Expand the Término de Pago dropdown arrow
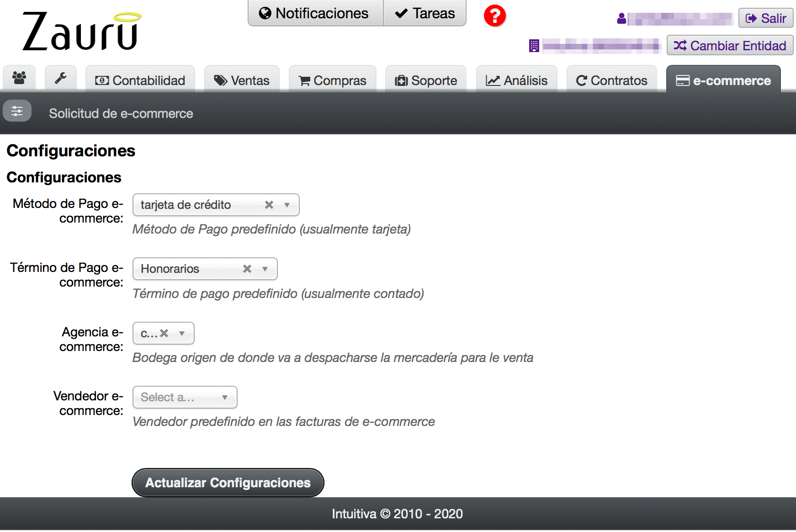This screenshot has height=532, width=796. coord(265,269)
